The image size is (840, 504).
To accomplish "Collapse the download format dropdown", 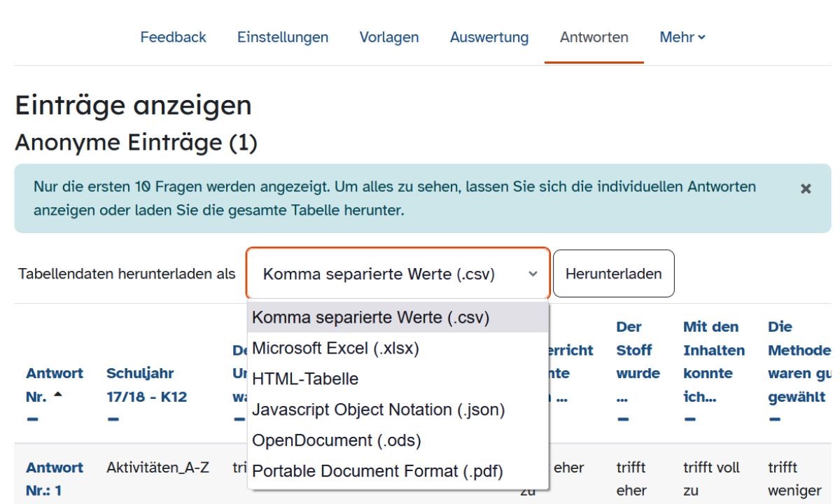I will point(398,274).
